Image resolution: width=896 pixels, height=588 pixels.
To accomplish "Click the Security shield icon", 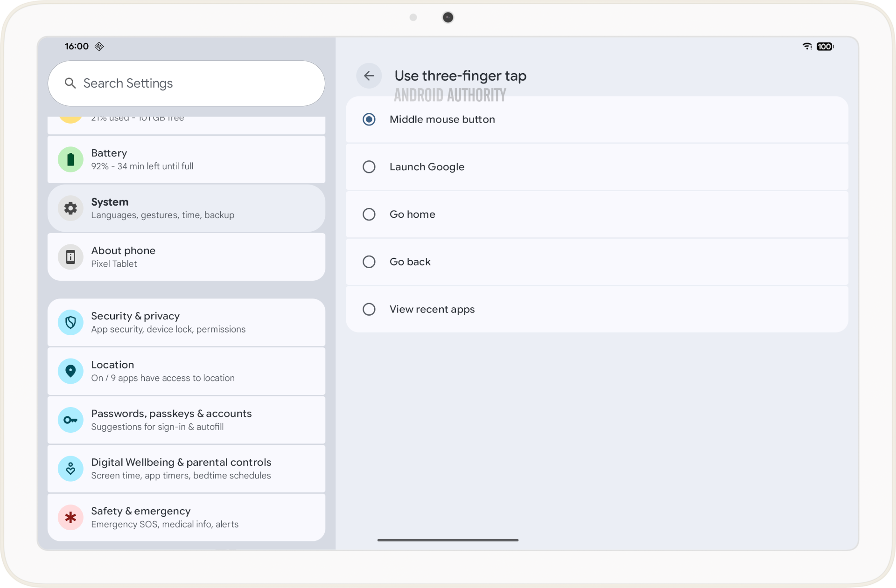I will pos(70,322).
